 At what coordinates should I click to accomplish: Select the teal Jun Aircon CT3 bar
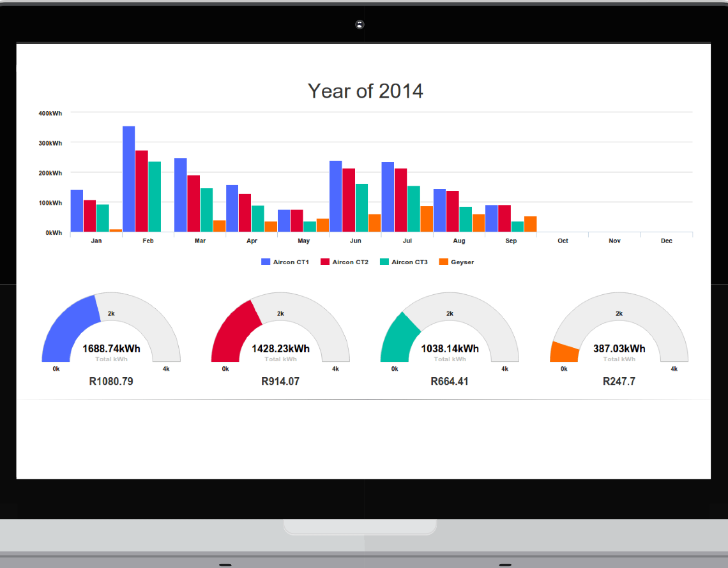(361, 208)
